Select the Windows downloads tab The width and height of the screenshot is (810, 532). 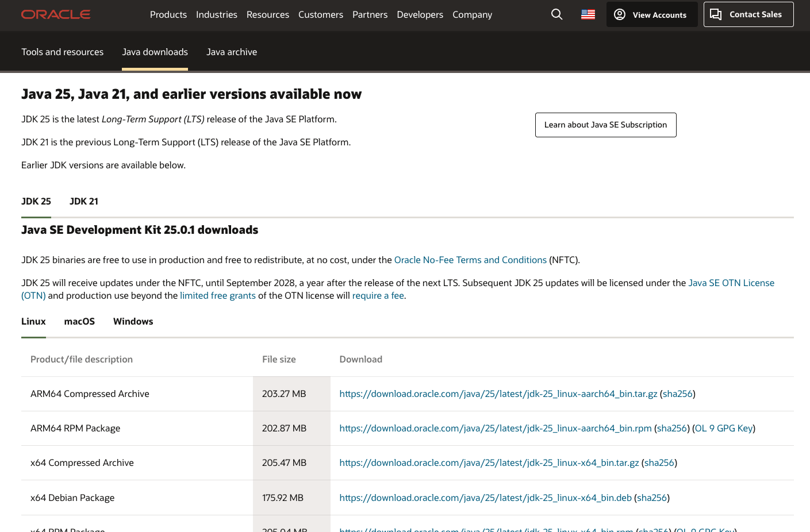pyautogui.click(x=133, y=321)
